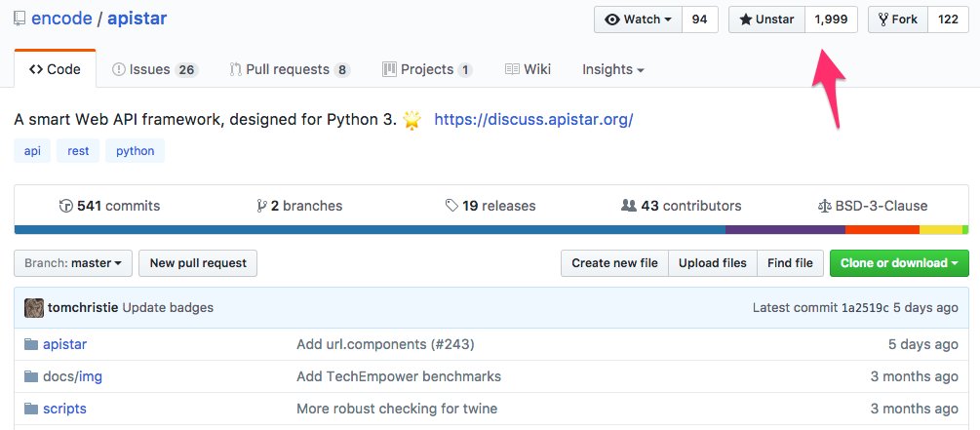Open the encode organization link
The width and height of the screenshot is (980, 430).
point(61,19)
